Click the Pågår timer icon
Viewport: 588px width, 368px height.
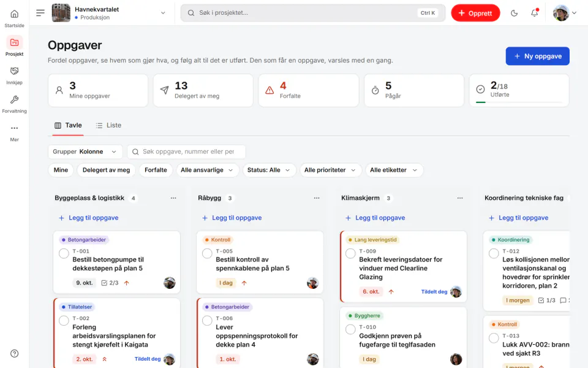pos(375,90)
